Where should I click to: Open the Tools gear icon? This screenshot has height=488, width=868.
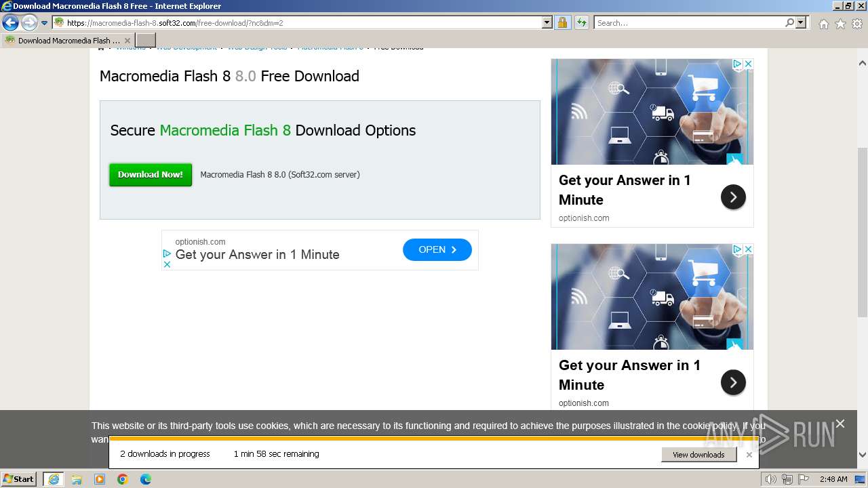[x=857, y=24]
